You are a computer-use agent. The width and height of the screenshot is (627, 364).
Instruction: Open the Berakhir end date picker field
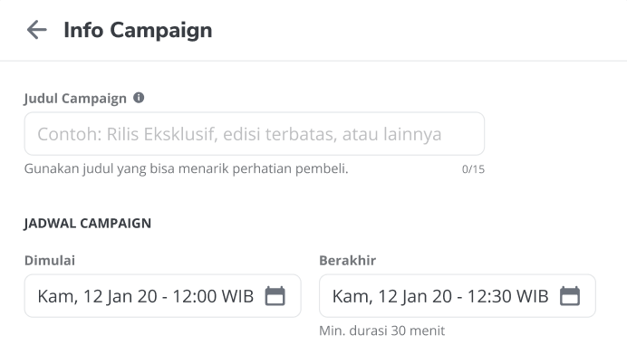pos(458,296)
